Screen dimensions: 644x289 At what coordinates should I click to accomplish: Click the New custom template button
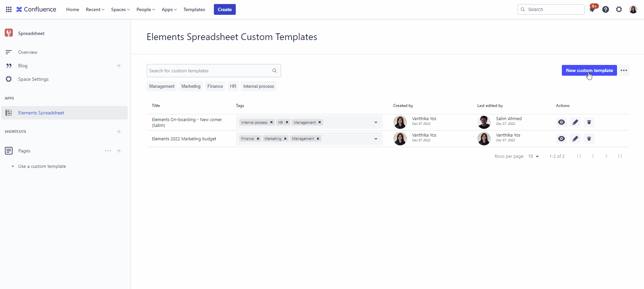point(589,70)
